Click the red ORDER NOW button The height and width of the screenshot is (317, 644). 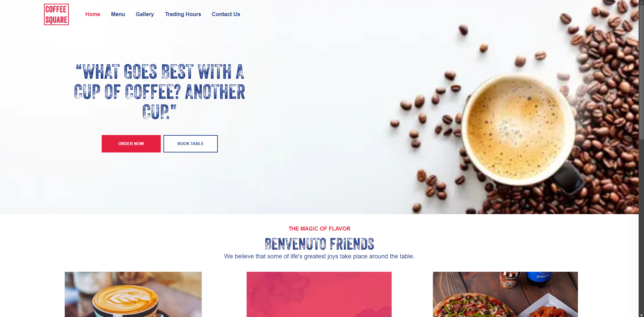(131, 144)
